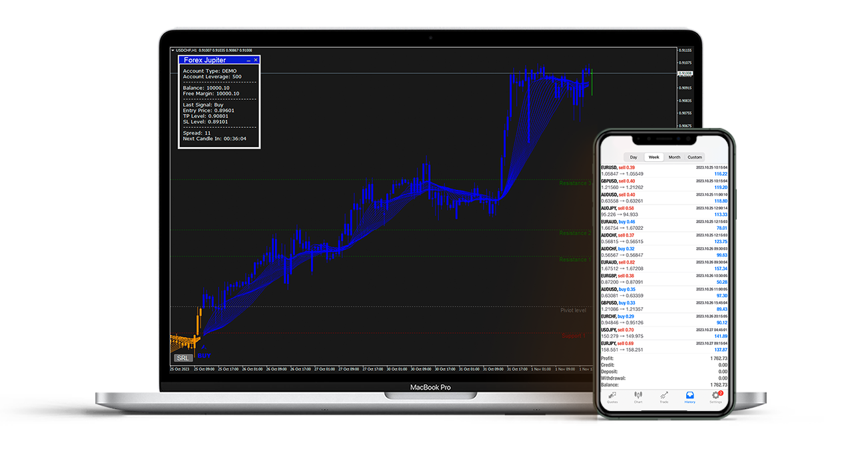Open the Trade icon in phone bottom bar
Screen dimensions: 868x459
tap(664, 398)
